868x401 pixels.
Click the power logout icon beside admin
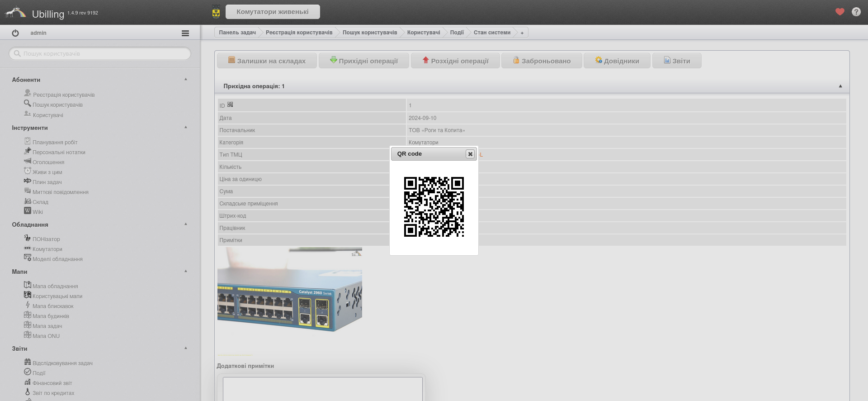[x=15, y=33]
